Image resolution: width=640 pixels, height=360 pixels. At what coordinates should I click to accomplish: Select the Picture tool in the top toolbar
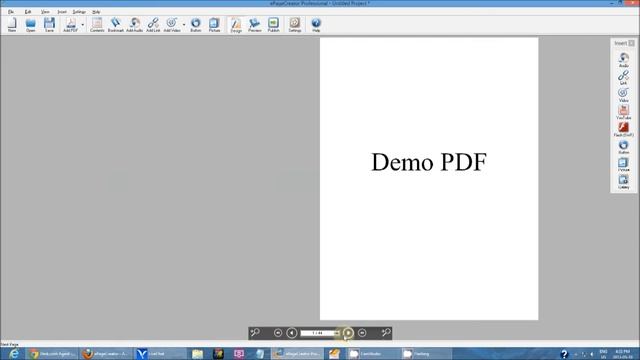pyautogui.click(x=214, y=25)
